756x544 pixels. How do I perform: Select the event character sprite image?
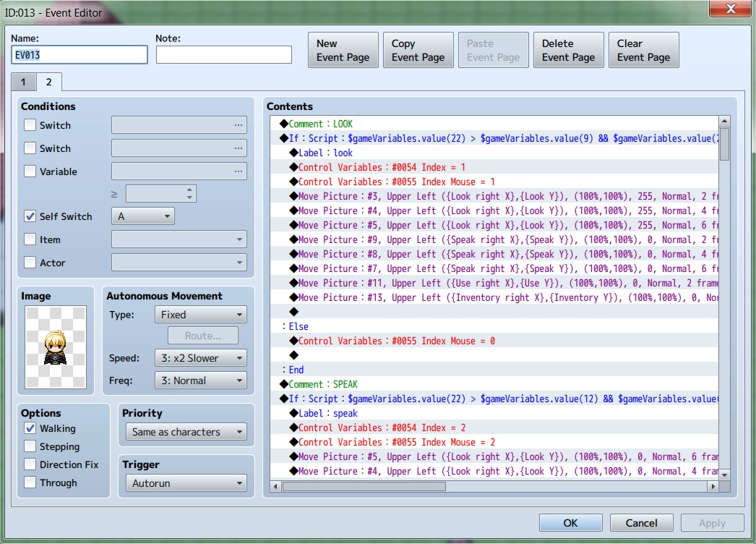[56, 347]
